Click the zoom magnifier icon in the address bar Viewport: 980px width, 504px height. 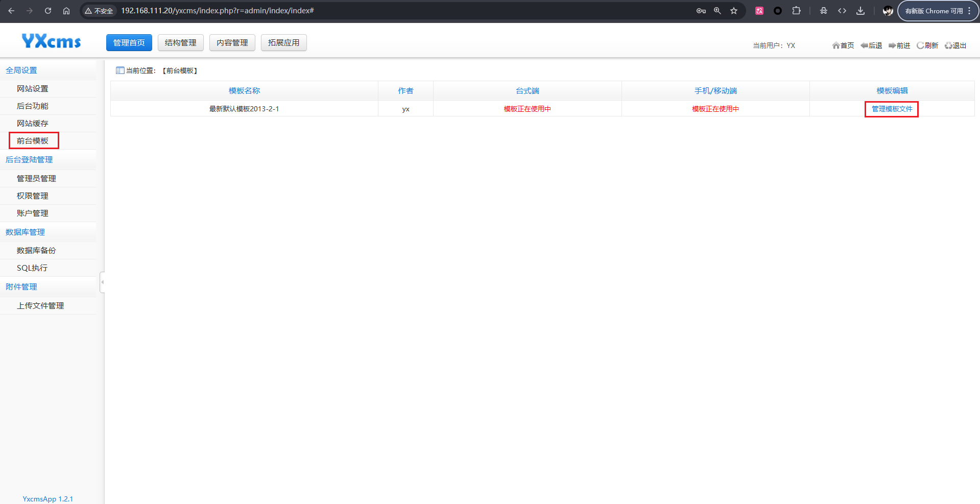pyautogui.click(x=718, y=11)
